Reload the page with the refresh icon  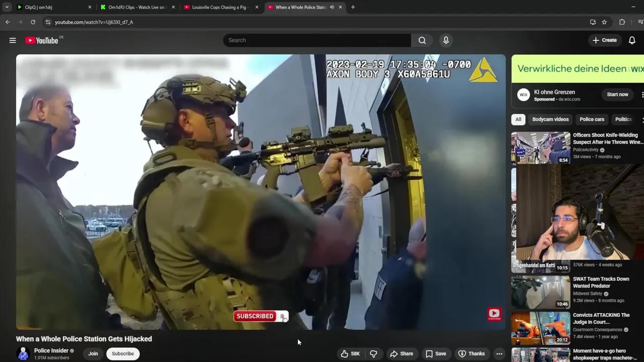click(x=33, y=22)
